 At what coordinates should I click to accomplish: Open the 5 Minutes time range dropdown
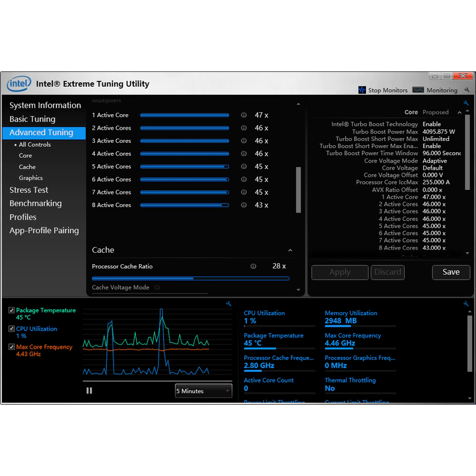click(x=203, y=391)
